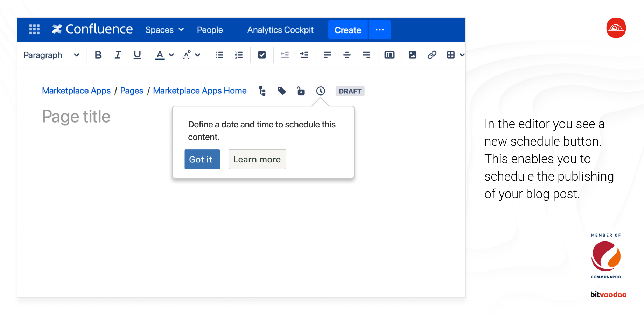Dismiss the tip with Got it

pyautogui.click(x=202, y=159)
